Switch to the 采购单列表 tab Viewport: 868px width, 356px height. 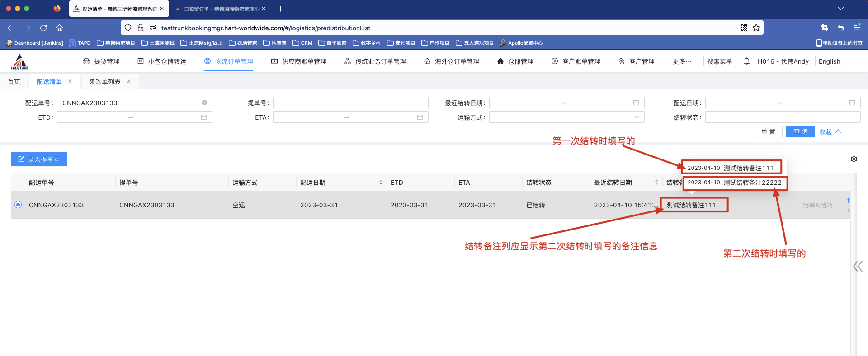(x=105, y=82)
